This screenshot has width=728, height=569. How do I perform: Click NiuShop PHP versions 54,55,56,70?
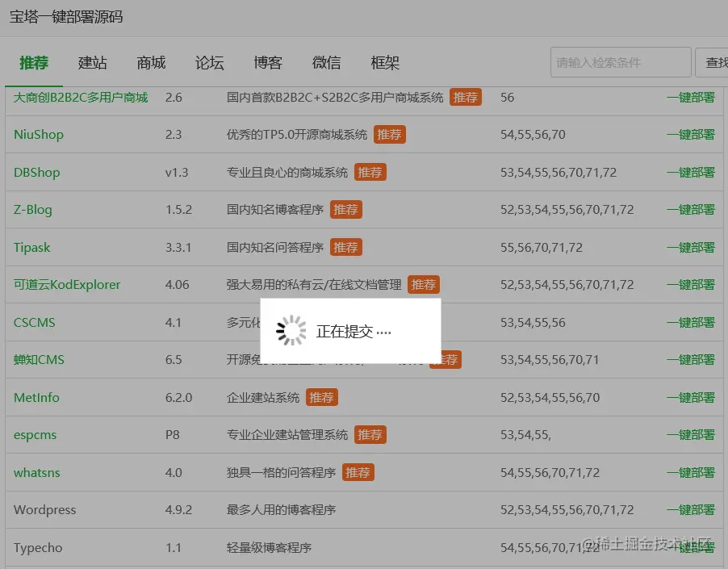coord(533,135)
